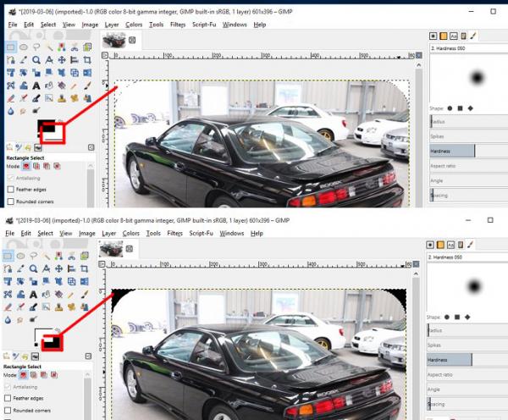Viewport: 508px width, 420px height.
Task: Click the background color swatch in bottom toolbox
Action: [x=52, y=343]
